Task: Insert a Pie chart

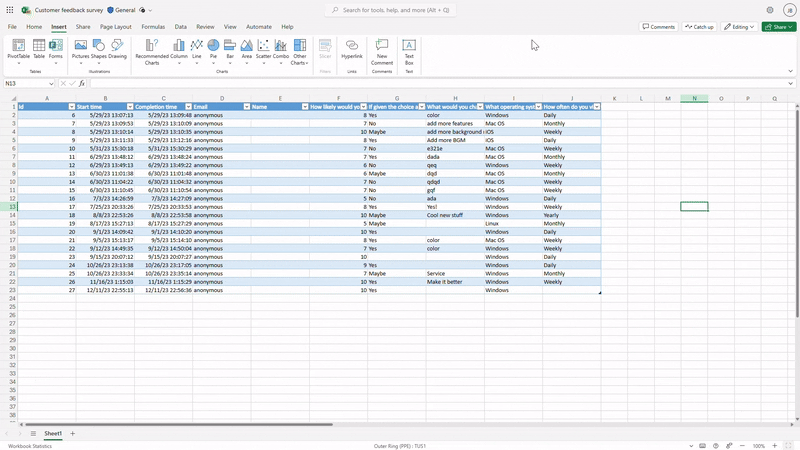Action: click(x=213, y=51)
